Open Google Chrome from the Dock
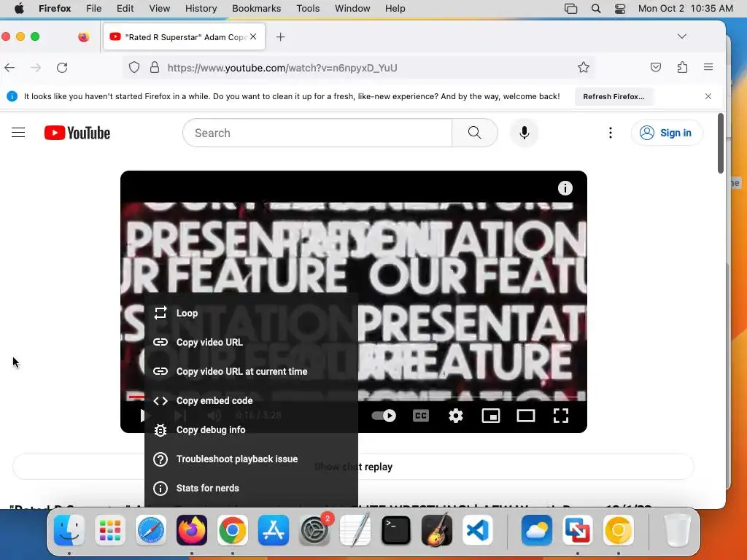 (233, 530)
